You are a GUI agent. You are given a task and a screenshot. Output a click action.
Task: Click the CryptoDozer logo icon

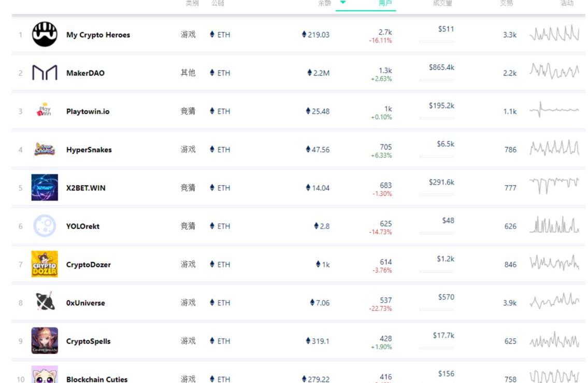(45, 264)
